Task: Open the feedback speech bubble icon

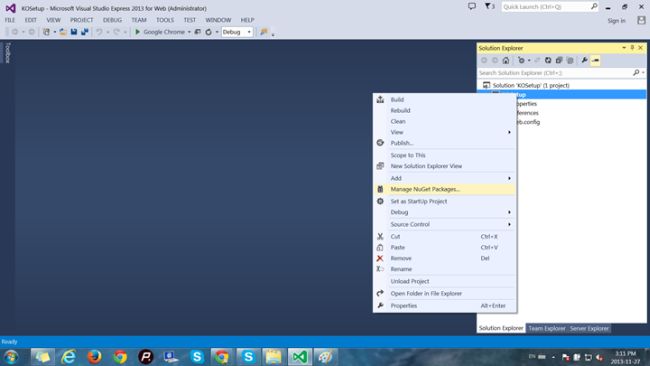Action: click(472, 6)
